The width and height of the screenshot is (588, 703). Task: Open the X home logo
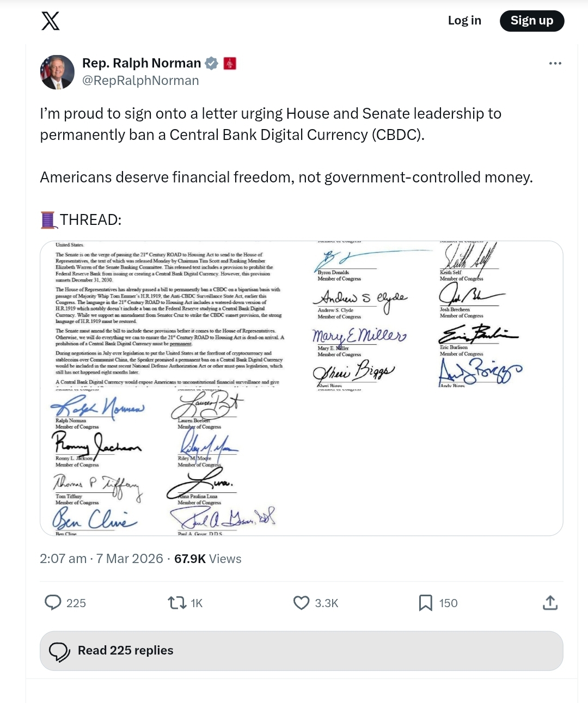tap(50, 21)
